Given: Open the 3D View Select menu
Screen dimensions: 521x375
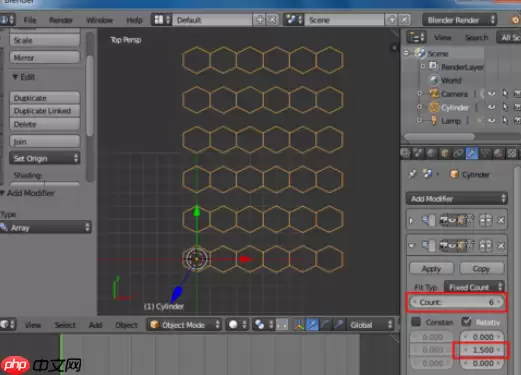Looking at the screenshot, I should click(x=65, y=325).
